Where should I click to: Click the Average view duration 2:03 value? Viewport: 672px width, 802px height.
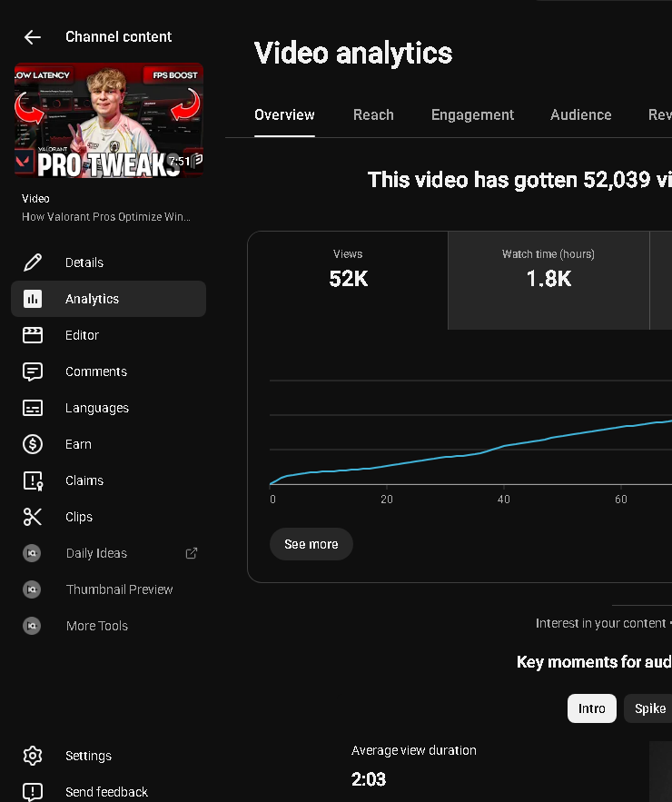point(368,779)
